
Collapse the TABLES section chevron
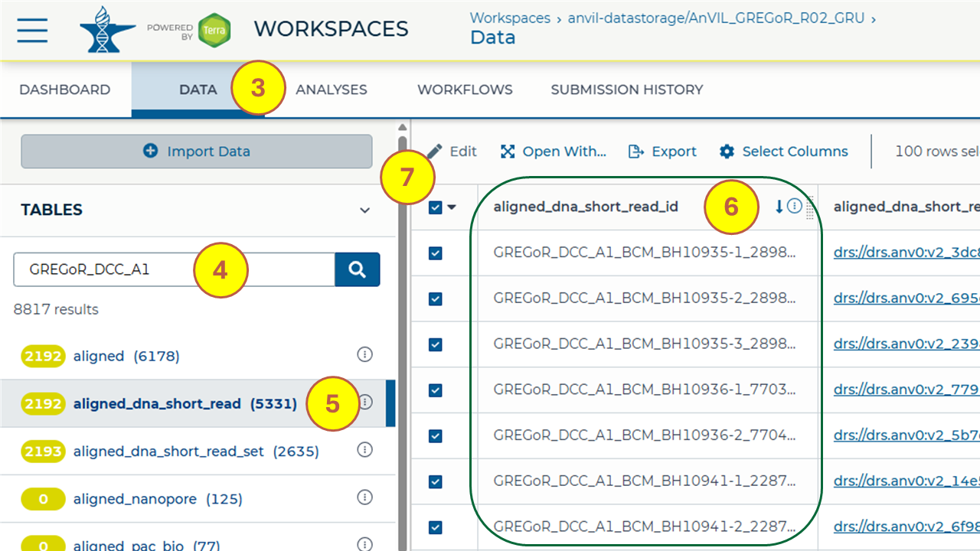[365, 210]
